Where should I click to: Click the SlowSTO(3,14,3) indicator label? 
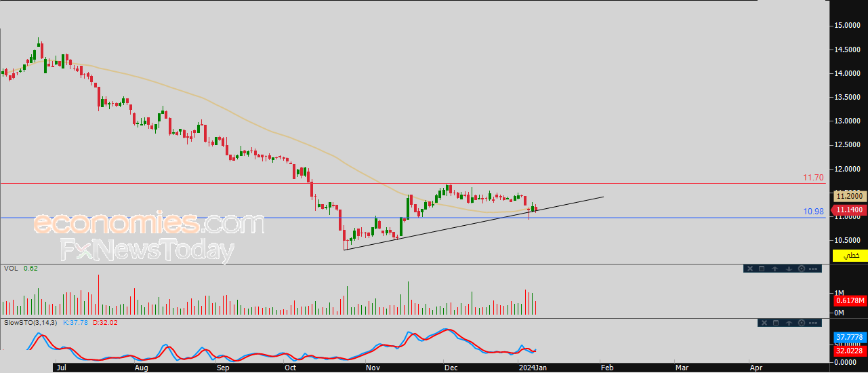click(30, 322)
